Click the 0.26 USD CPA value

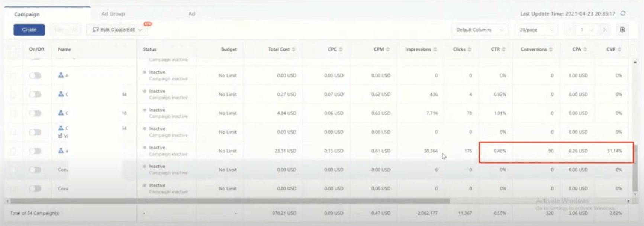pyautogui.click(x=578, y=151)
